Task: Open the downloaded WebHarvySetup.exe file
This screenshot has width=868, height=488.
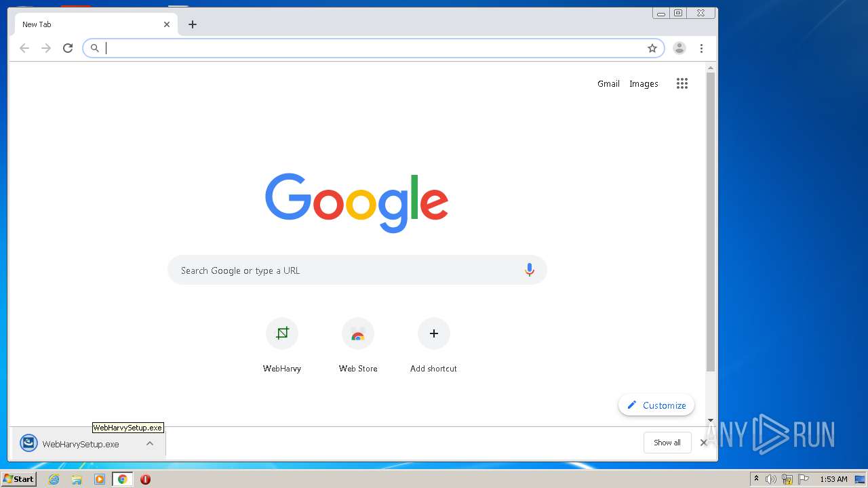Action: click(x=81, y=444)
